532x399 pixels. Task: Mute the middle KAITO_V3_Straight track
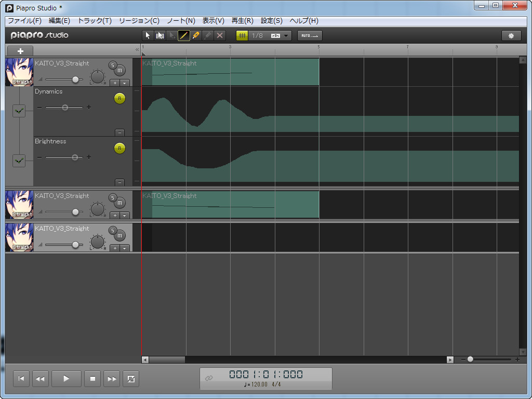(x=120, y=203)
